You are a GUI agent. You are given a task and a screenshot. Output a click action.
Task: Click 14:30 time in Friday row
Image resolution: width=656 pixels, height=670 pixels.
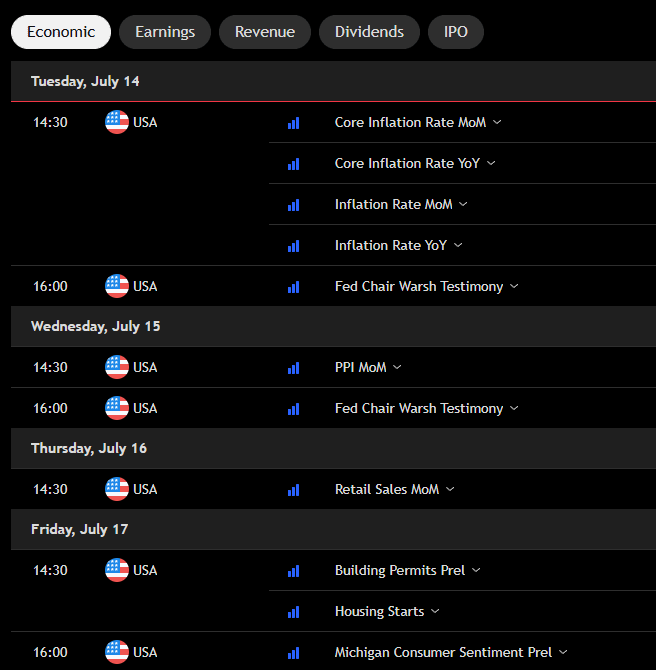(50, 570)
